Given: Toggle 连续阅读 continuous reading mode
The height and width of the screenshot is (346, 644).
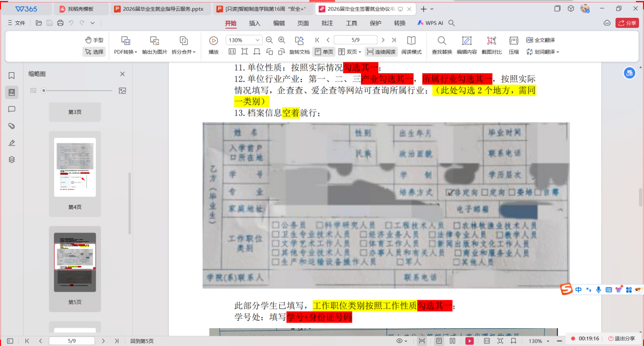Looking at the screenshot, I should [381, 52].
